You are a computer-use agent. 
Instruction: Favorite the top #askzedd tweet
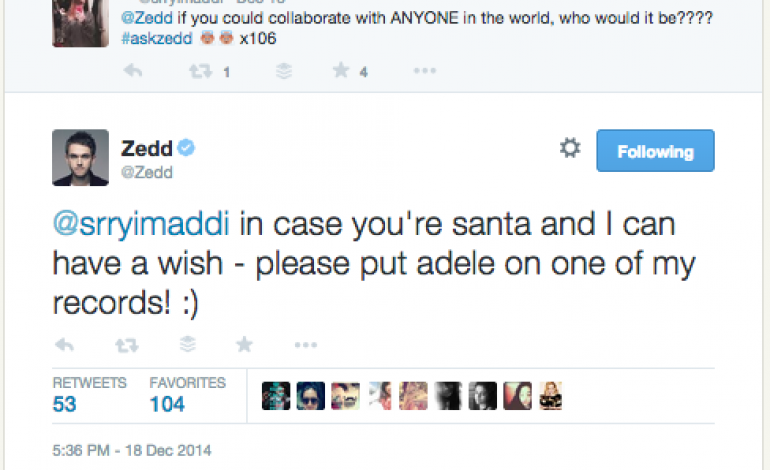[x=340, y=71]
